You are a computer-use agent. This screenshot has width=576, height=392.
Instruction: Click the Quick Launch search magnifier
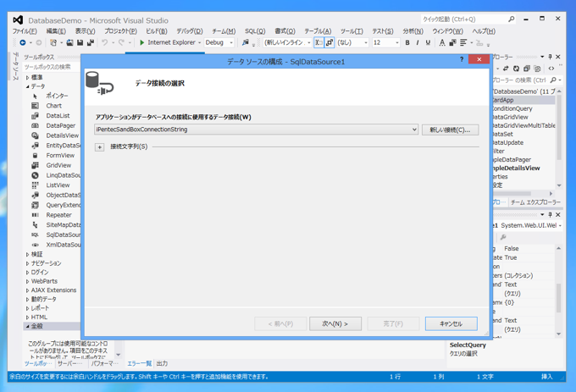tap(511, 19)
